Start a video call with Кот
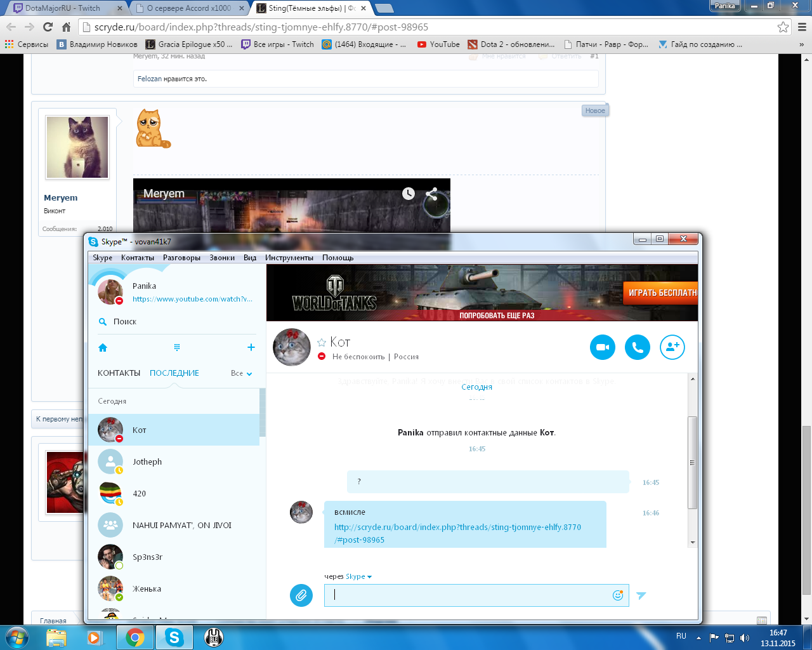The image size is (812, 650). (x=602, y=347)
